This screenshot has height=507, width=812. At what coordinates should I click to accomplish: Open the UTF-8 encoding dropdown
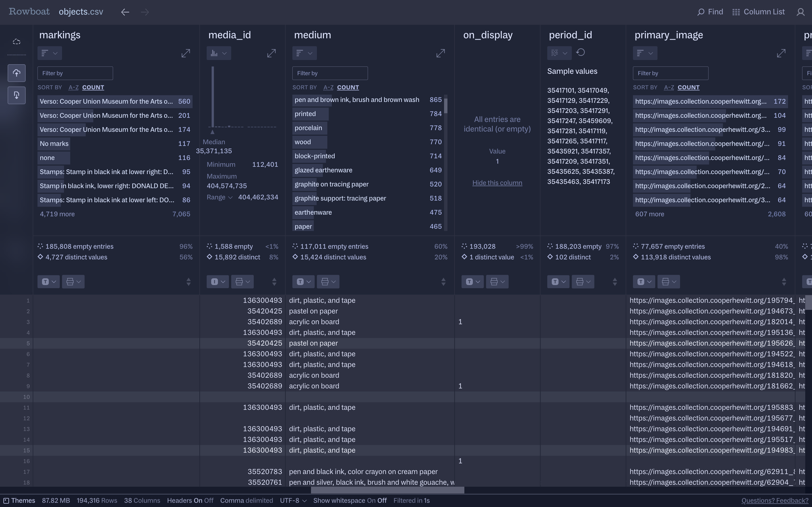click(293, 501)
